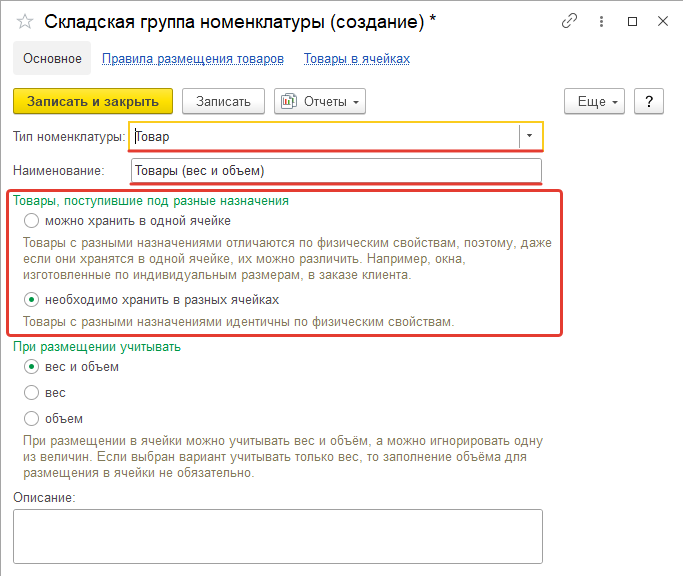683x576 pixels.
Task: Click the favorites star icon in title
Action: pos(25,21)
